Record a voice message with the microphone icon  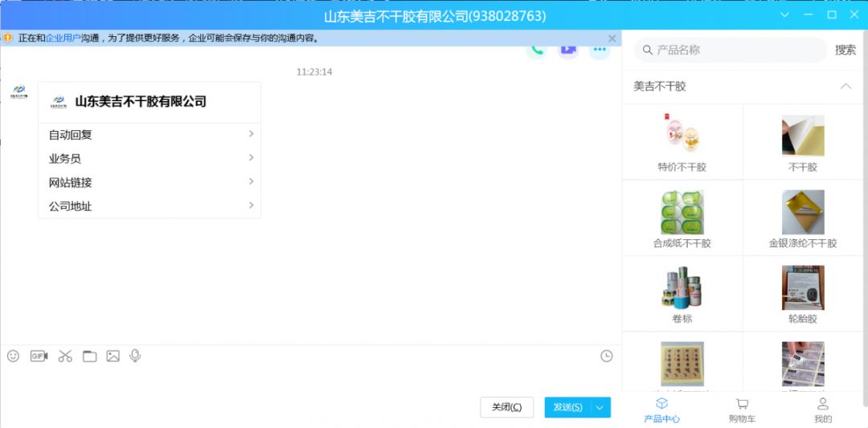[x=135, y=356]
